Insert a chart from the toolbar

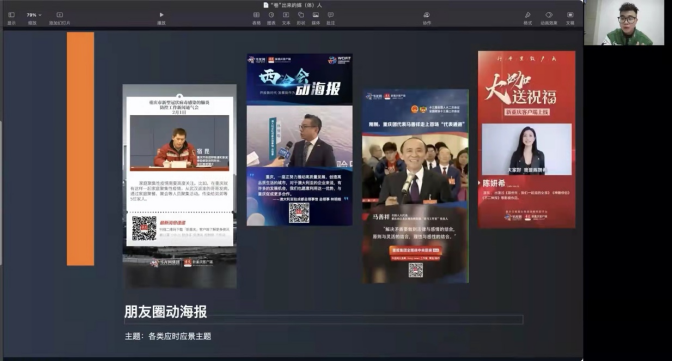[271, 18]
